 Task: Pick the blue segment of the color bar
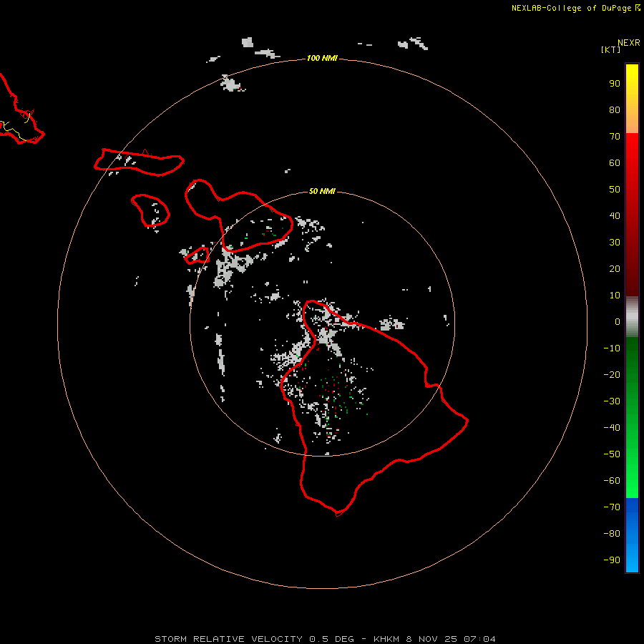tap(632, 535)
